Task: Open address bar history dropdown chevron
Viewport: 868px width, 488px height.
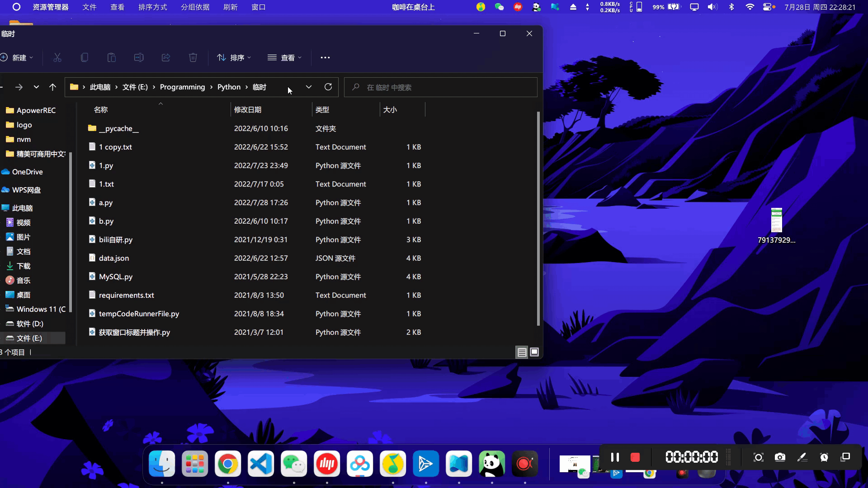Action: pyautogui.click(x=309, y=87)
